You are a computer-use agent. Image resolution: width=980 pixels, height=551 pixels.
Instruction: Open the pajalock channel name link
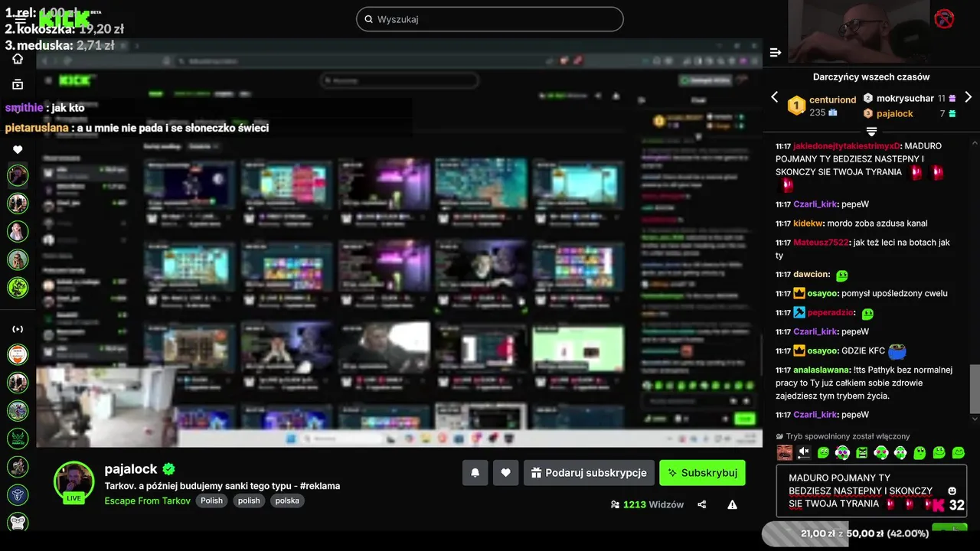click(131, 469)
